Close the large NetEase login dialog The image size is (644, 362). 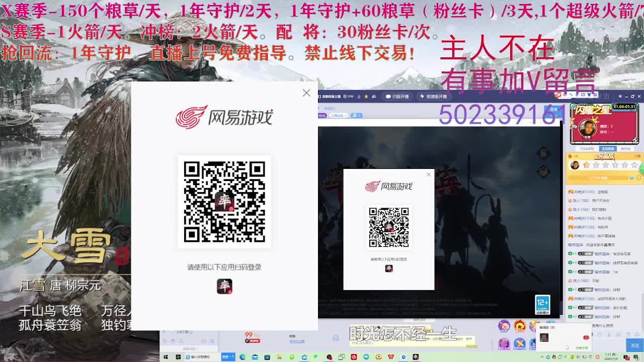click(x=306, y=93)
